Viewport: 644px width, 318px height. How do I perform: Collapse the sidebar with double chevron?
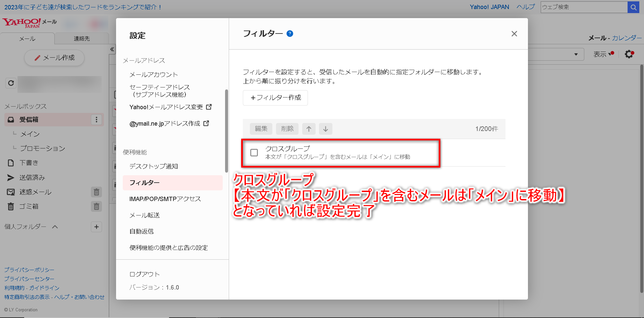coord(112,49)
